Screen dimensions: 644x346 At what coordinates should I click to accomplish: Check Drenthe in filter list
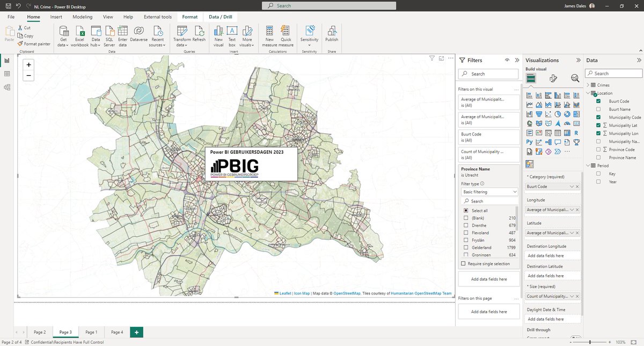[466, 226]
